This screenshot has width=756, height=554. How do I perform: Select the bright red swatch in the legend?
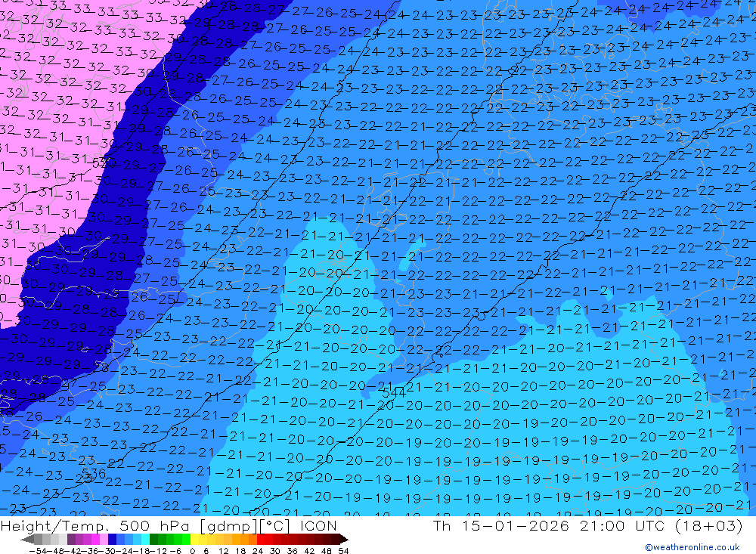[x=261, y=540]
